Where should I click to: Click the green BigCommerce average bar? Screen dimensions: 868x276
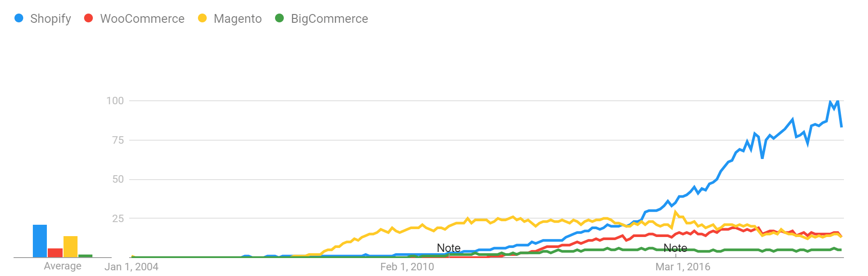click(85, 256)
